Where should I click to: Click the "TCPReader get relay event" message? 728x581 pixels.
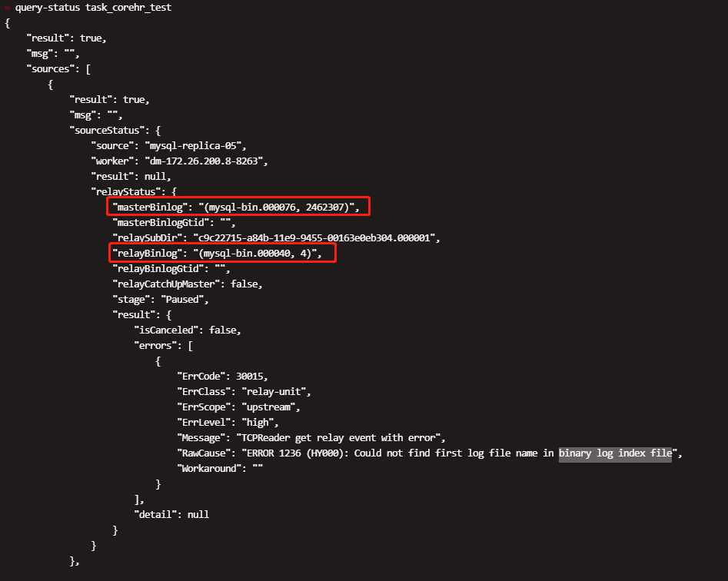click(346, 438)
